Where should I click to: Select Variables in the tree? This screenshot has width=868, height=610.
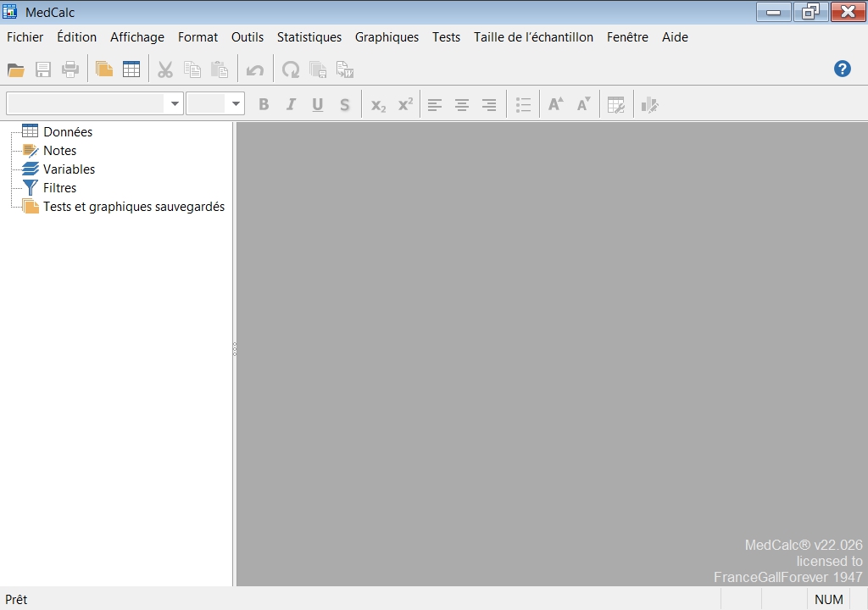pos(70,169)
